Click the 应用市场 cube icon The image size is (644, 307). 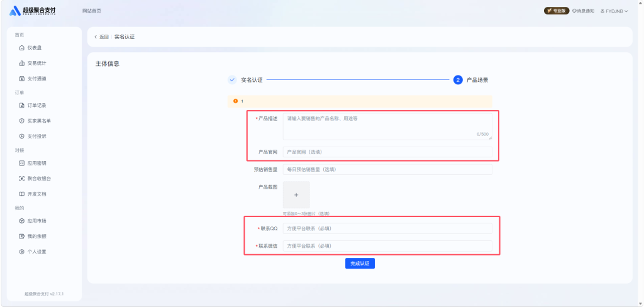click(x=22, y=221)
